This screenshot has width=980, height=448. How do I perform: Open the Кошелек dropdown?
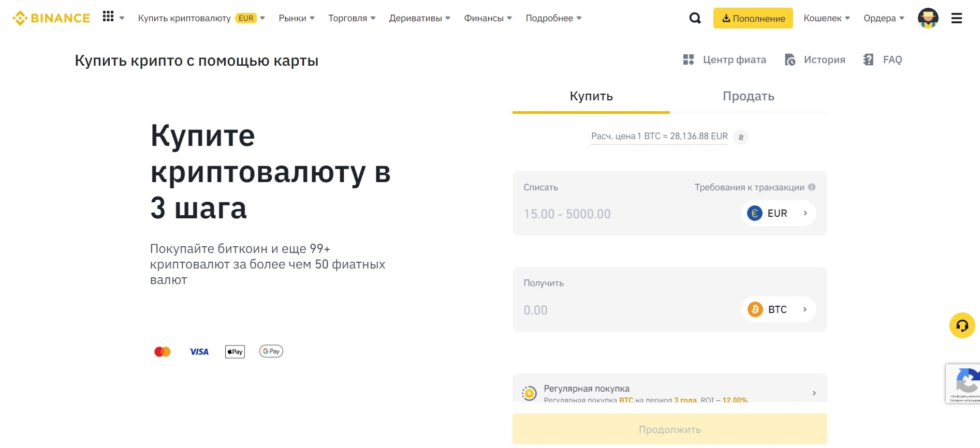click(x=827, y=18)
